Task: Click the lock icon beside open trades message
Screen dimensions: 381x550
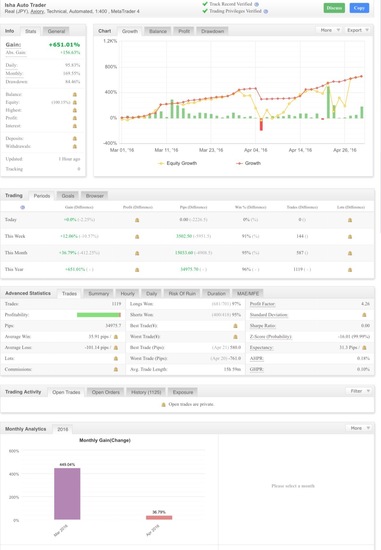Action: (x=163, y=404)
